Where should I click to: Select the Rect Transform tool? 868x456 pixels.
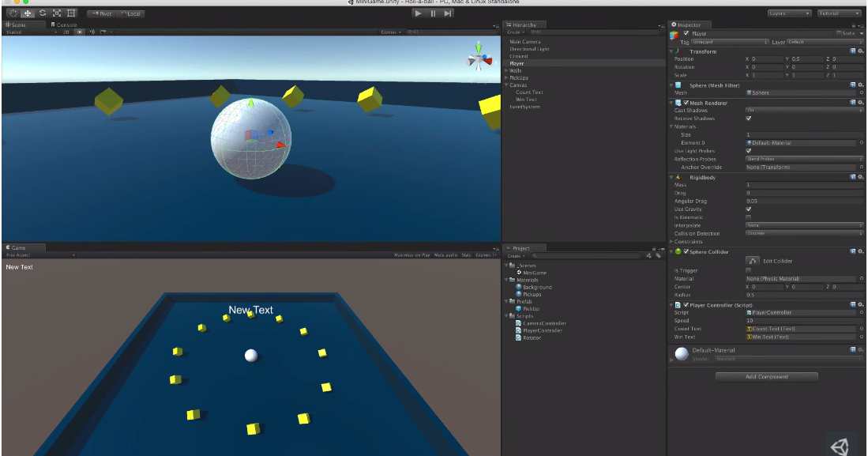click(71, 12)
